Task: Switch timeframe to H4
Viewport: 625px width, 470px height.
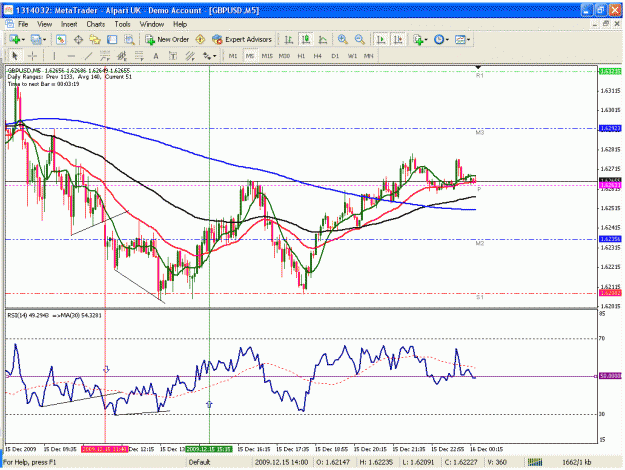Action: click(318, 56)
